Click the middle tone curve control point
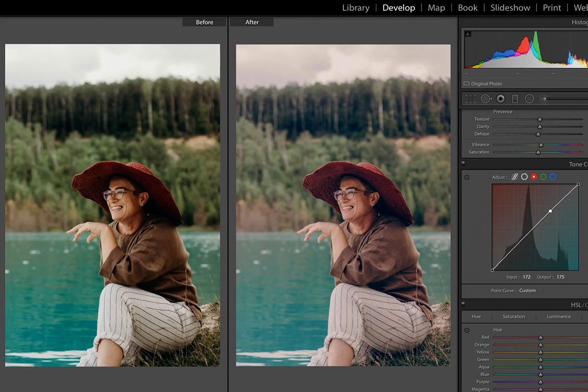Screen dimensions: 588x392 [x=550, y=211]
